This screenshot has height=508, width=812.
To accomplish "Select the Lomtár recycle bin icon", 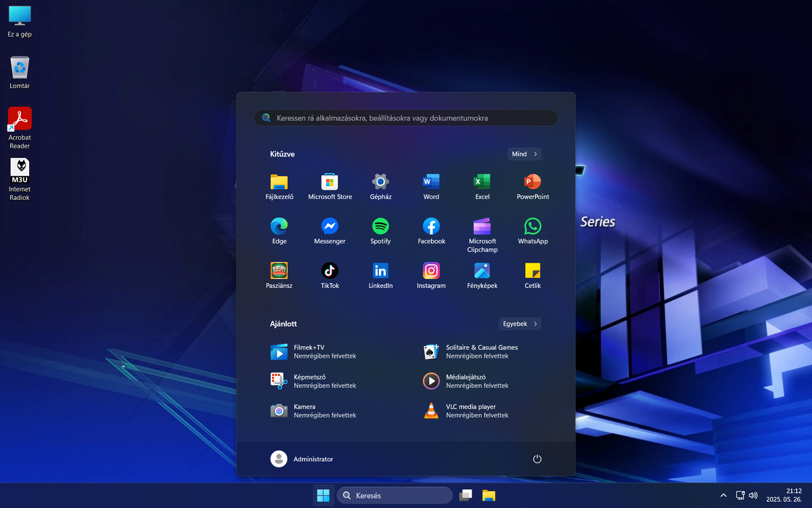I will [x=20, y=72].
